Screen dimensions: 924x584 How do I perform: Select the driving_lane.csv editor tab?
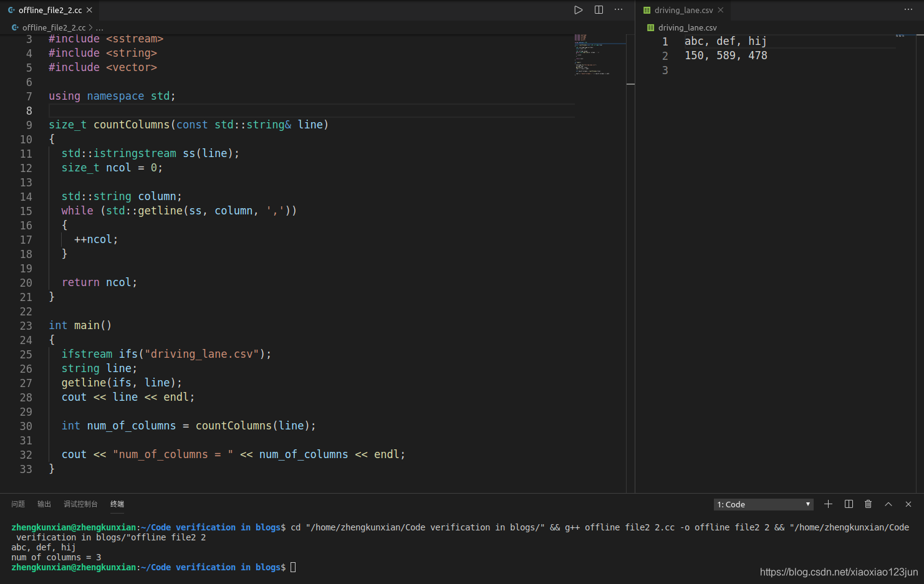pos(683,10)
